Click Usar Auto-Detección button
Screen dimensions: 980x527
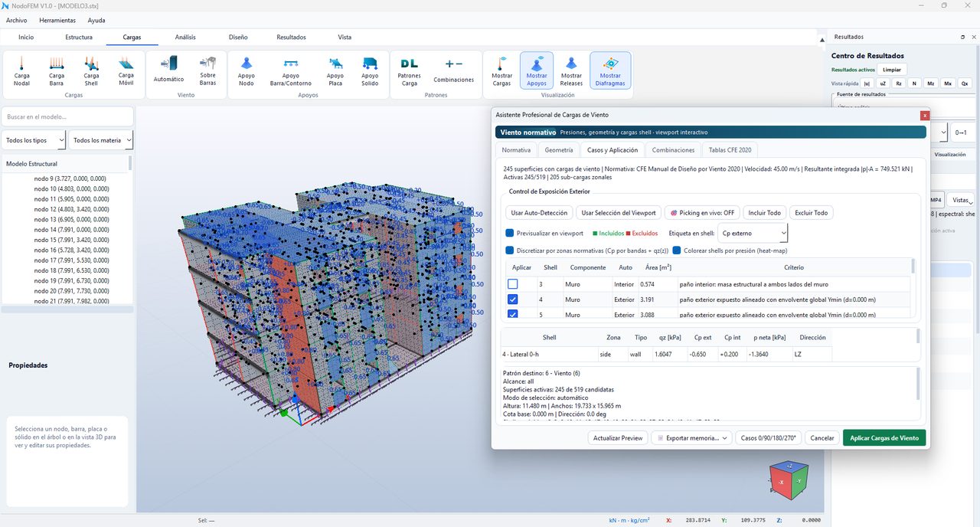540,213
